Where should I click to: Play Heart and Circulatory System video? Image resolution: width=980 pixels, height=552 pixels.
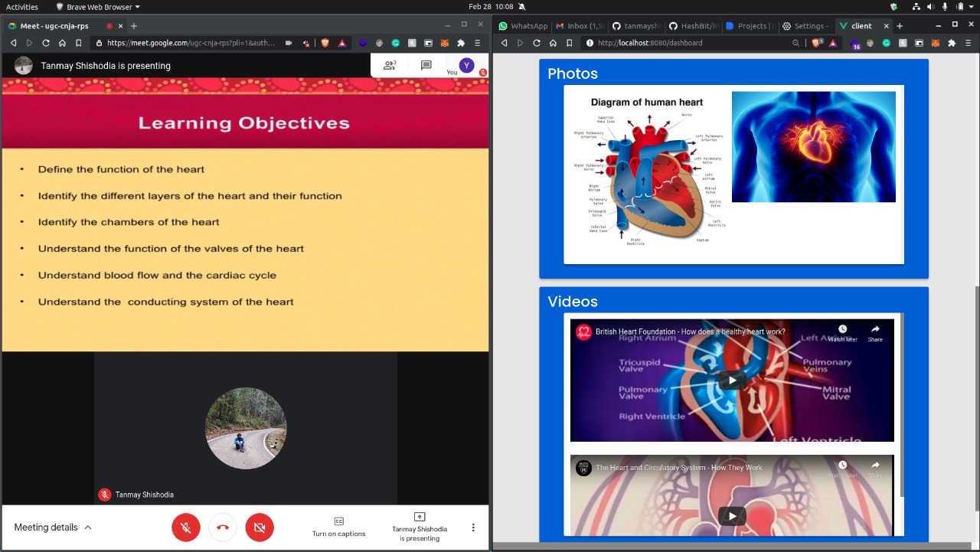coord(732,516)
